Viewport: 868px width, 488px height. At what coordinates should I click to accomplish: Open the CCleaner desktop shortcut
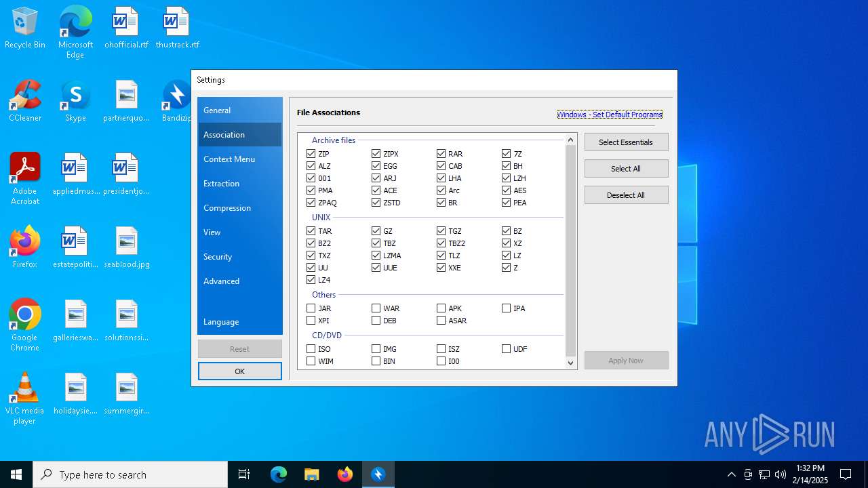tap(25, 102)
